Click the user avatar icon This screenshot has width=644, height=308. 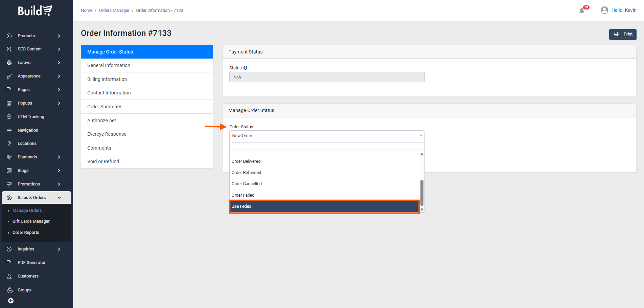(x=604, y=10)
